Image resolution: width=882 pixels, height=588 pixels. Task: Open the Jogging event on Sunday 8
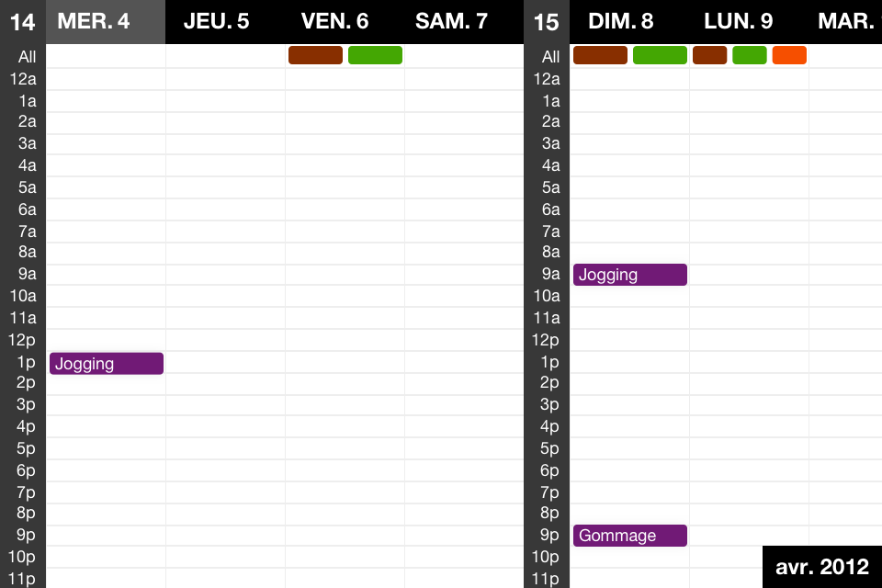point(629,275)
